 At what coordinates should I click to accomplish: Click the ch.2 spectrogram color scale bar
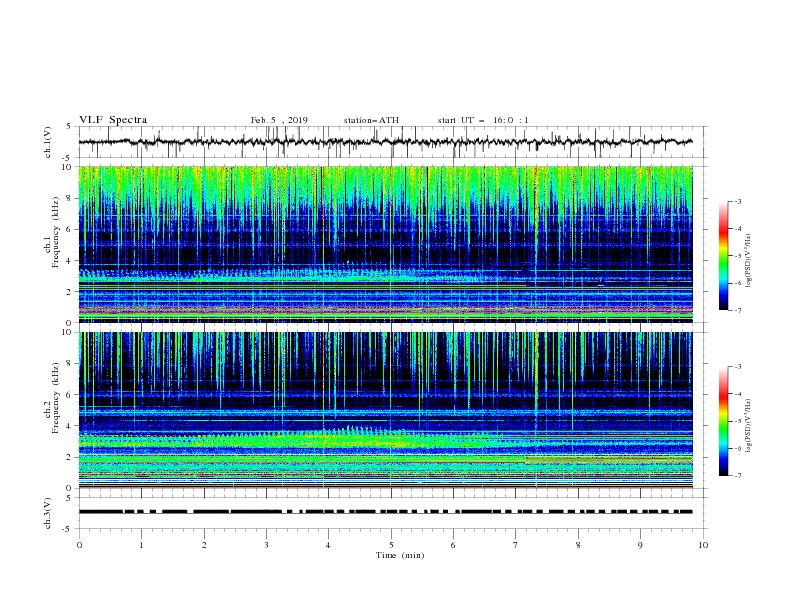point(723,421)
